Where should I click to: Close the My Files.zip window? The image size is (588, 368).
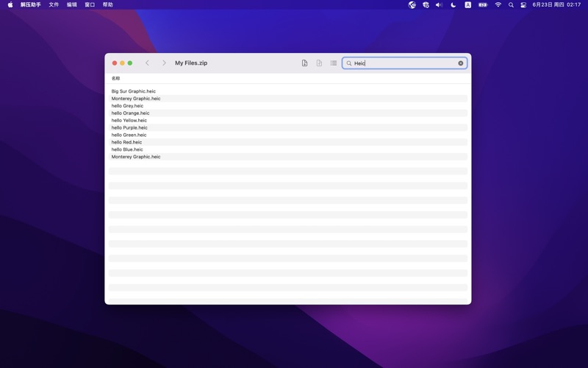click(115, 63)
